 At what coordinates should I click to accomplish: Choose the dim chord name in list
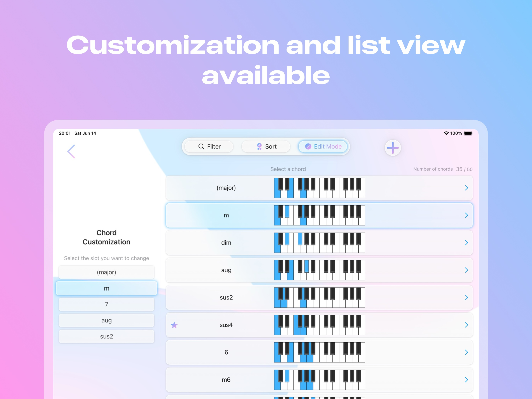pos(226,243)
